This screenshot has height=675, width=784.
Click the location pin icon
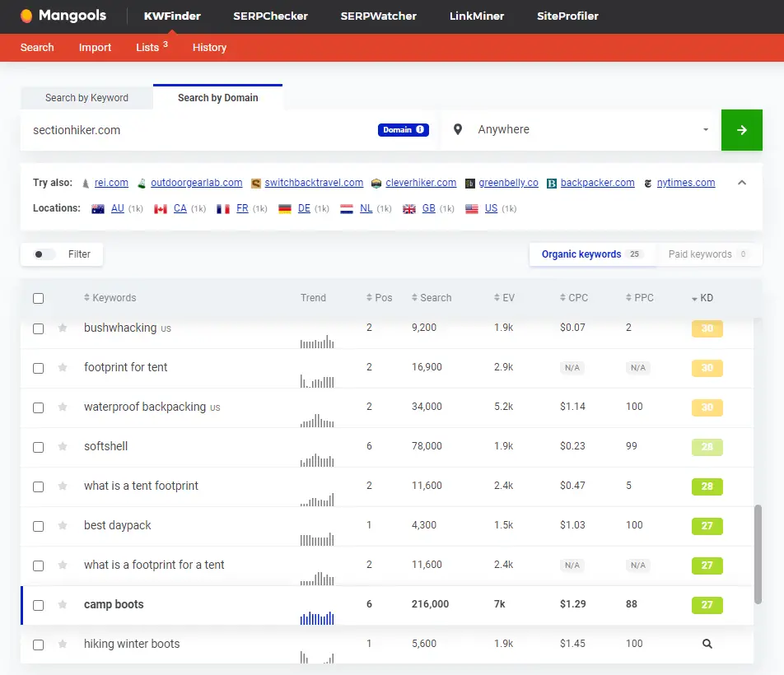click(x=458, y=129)
